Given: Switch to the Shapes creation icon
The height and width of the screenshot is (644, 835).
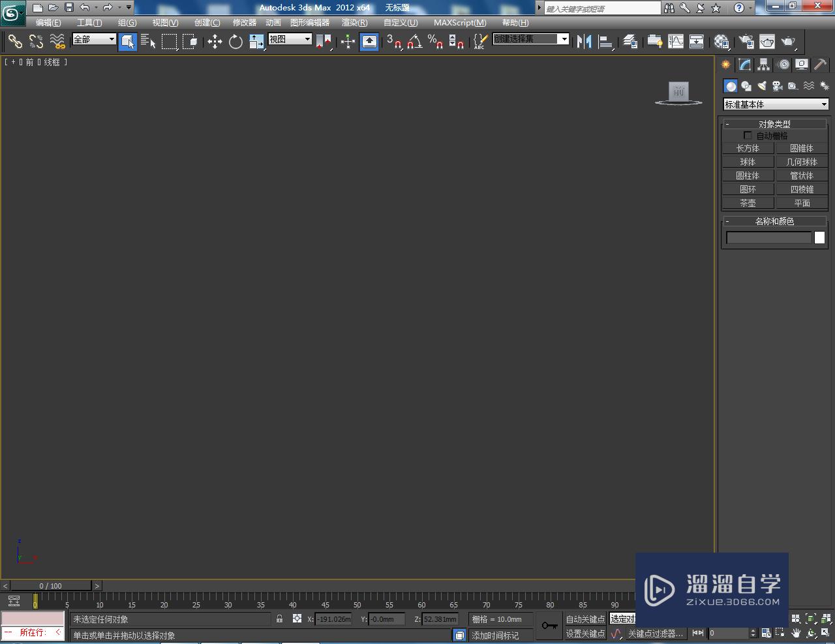Looking at the screenshot, I should tap(746, 85).
